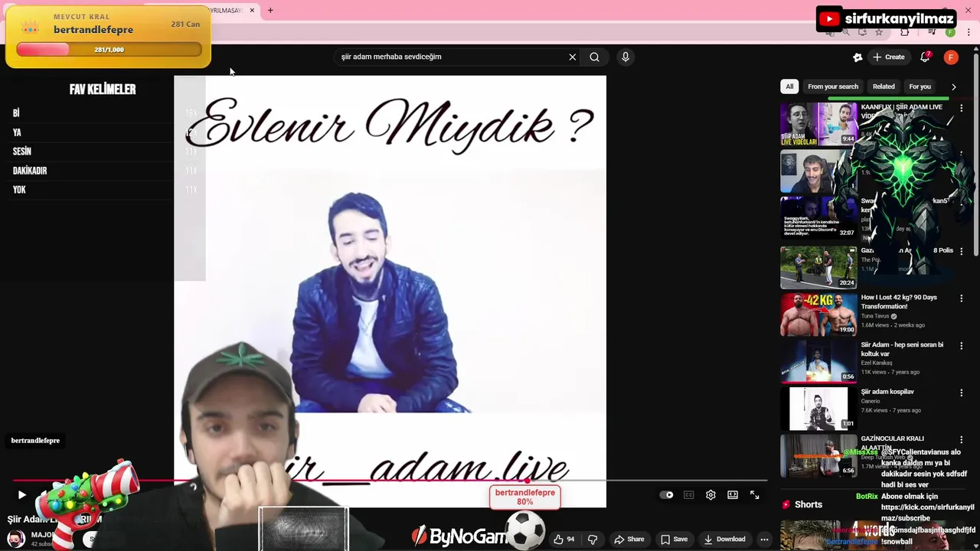Open KAANFLIX Şiir Adam Live video thumbnail
The width and height of the screenshot is (980, 551).
click(x=818, y=124)
